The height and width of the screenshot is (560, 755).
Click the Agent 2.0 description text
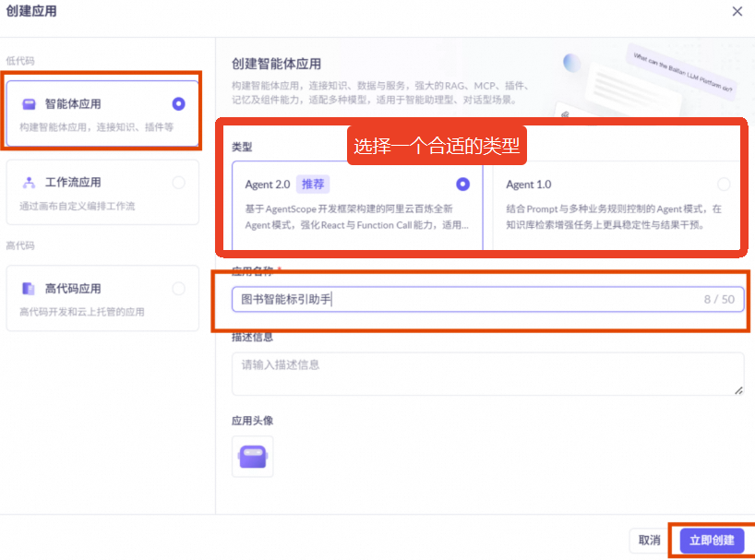coord(356,217)
